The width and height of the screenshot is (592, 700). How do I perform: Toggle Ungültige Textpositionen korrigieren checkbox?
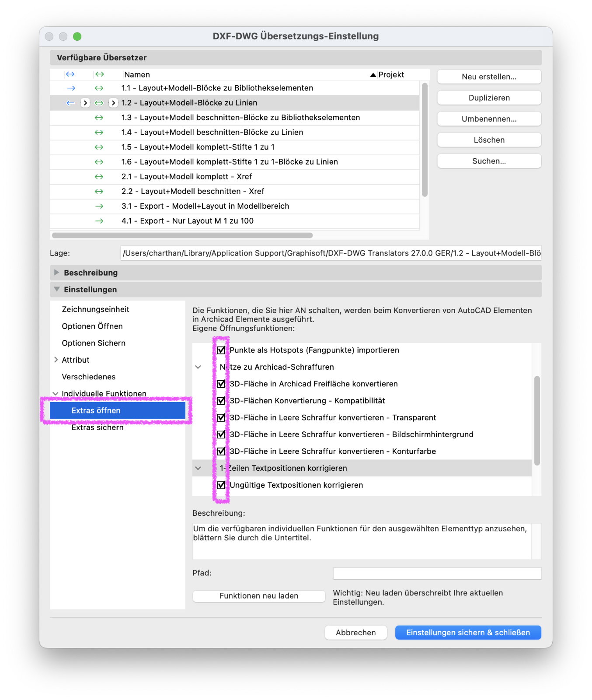[x=221, y=485]
